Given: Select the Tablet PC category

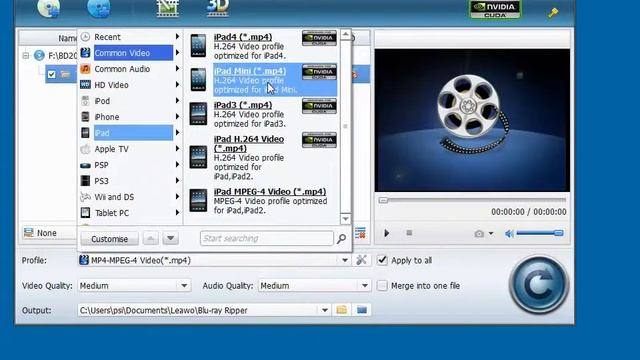Looking at the screenshot, I should [130, 213].
